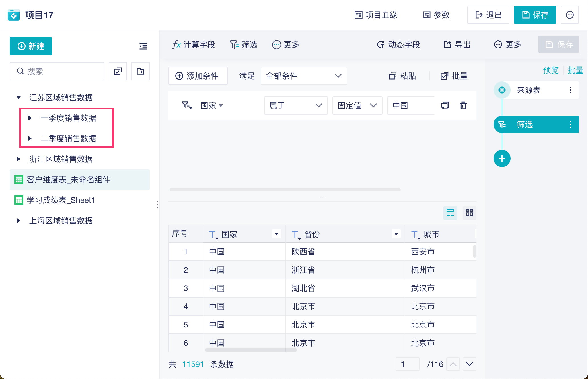Add a step with the plus circle

coord(502,158)
